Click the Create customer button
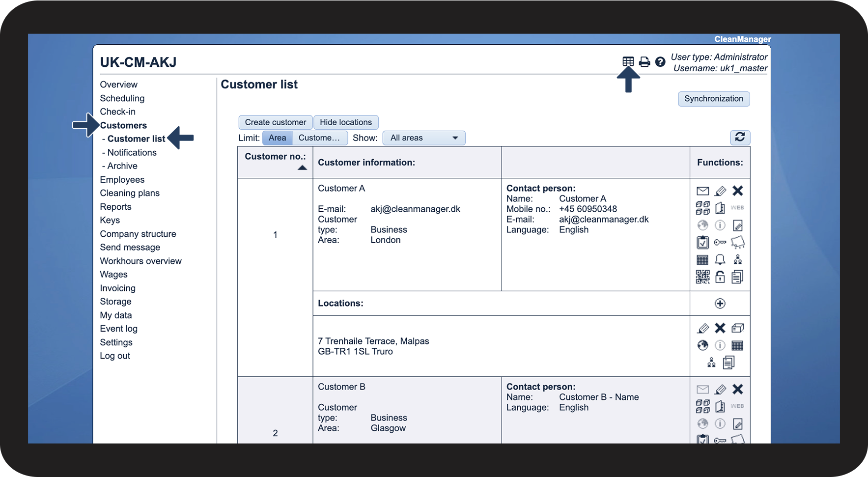The height and width of the screenshot is (477, 868). [275, 122]
